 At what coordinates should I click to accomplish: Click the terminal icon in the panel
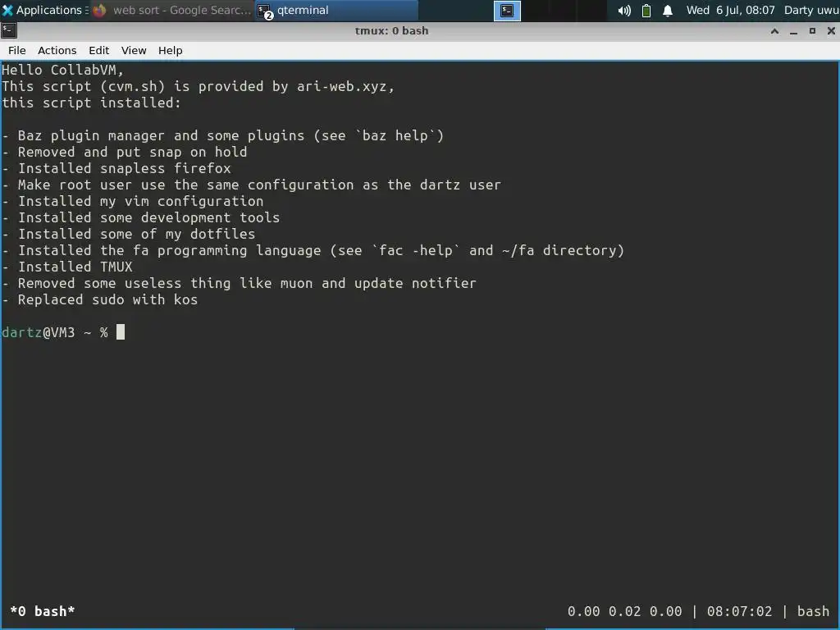(x=507, y=11)
